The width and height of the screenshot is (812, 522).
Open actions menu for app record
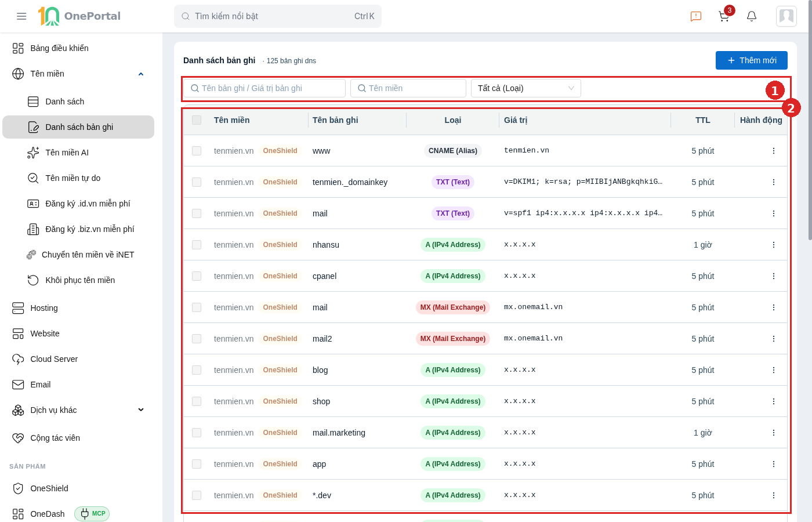774,464
